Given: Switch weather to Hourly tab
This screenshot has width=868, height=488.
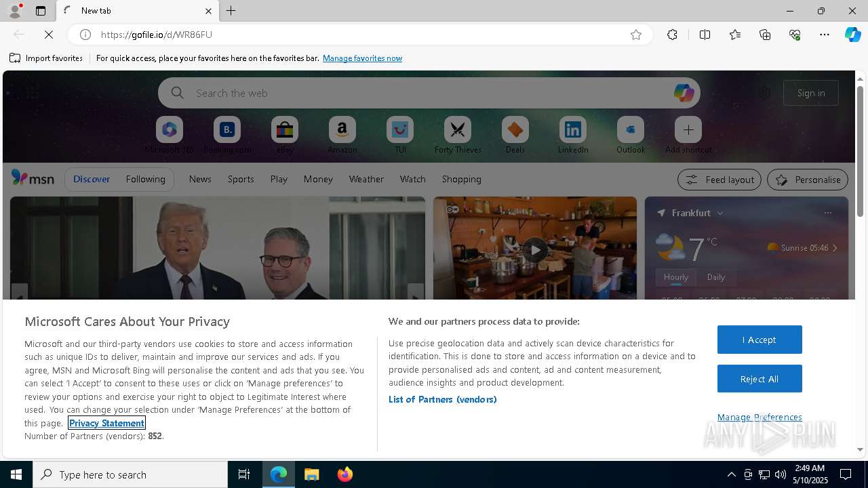Looking at the screenshot, I should tap(676, 277).
